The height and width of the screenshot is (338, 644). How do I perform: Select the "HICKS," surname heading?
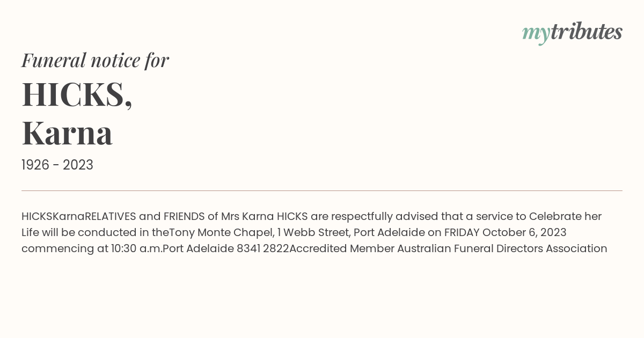(x=77, y=94)
